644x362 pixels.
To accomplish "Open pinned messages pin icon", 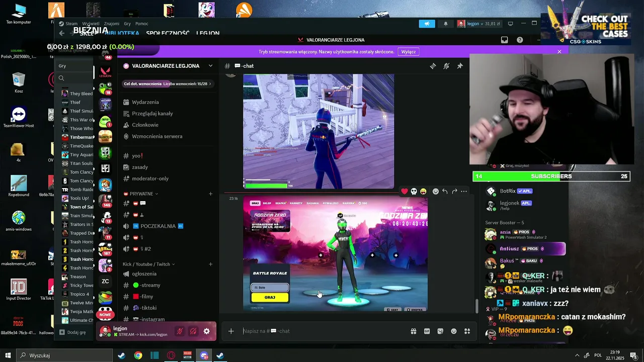I will [x=460, y=66].
